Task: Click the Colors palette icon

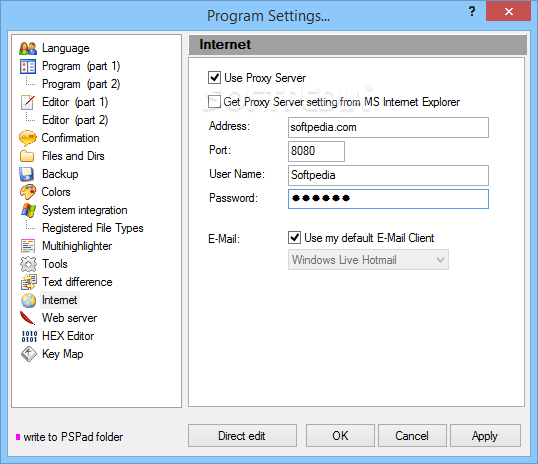Action: 28,192
